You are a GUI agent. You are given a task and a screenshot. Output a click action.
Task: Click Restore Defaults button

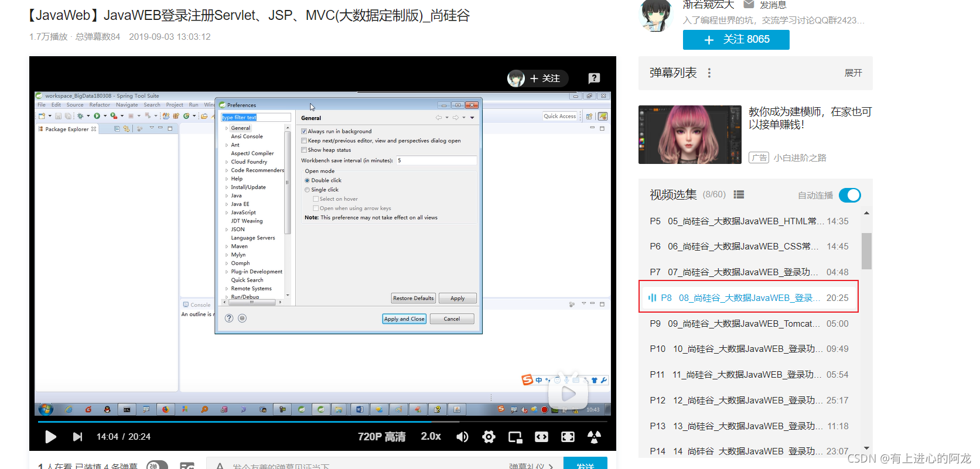414,298
